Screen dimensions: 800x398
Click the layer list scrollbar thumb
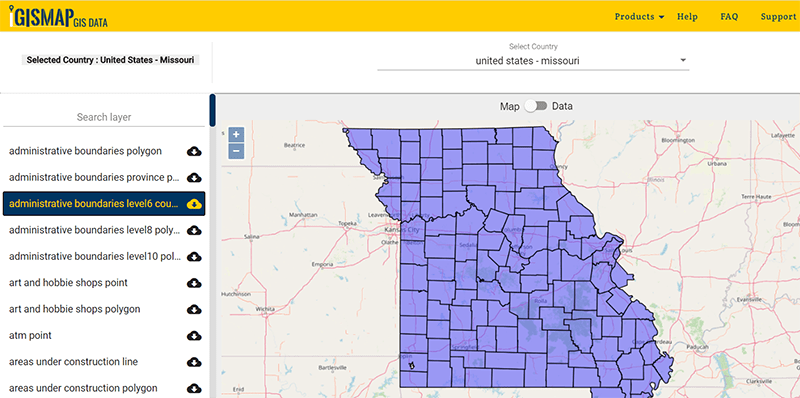coord(213,110)
